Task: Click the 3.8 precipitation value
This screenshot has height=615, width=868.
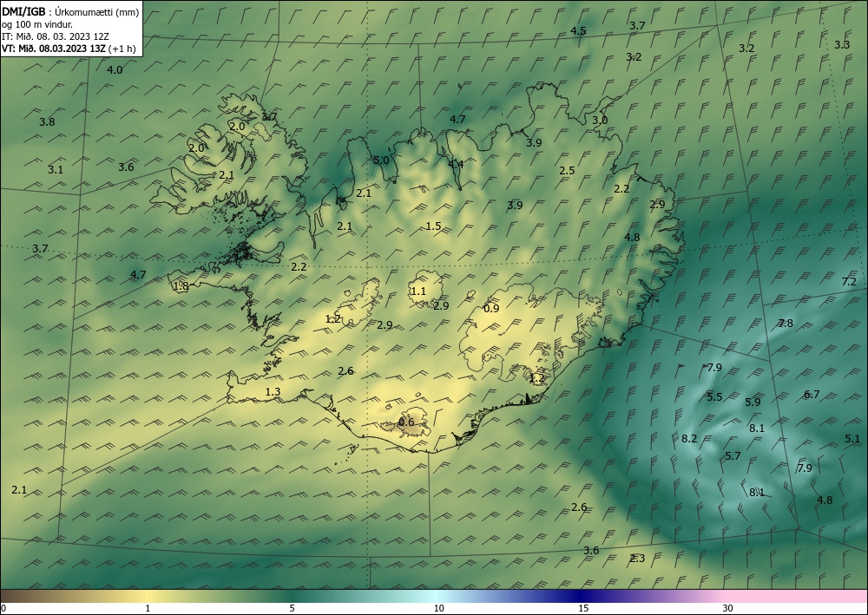Action: pyautogui.click(x=47, y=121)
